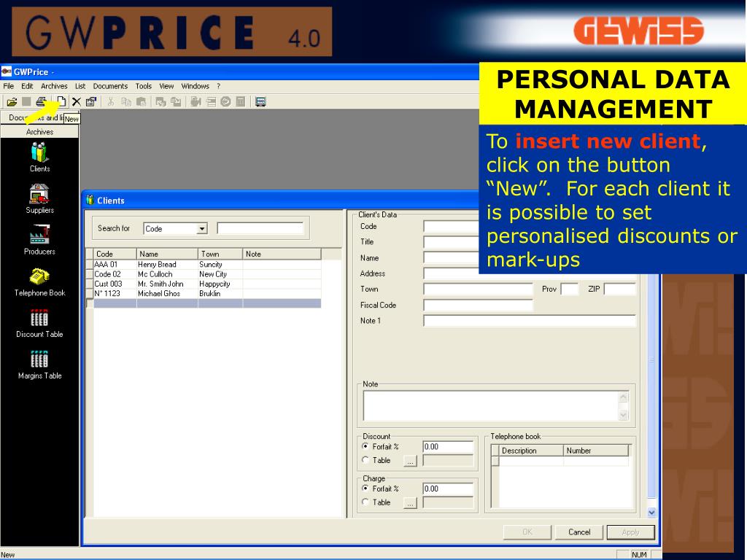Click Telephone book Description column header
Viewport: 747px width, 560px height.
(x=531, y=451)
